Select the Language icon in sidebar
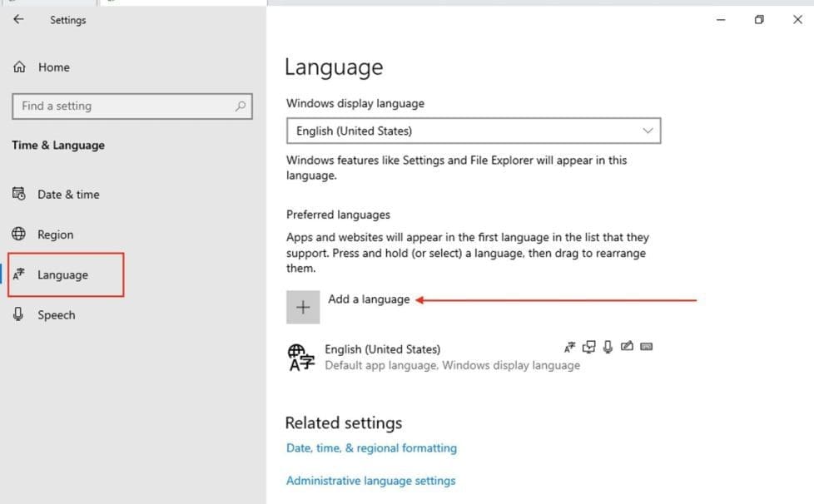Image resolution: width=814 pixels, height=504 pixels. [x=18, y=274]
